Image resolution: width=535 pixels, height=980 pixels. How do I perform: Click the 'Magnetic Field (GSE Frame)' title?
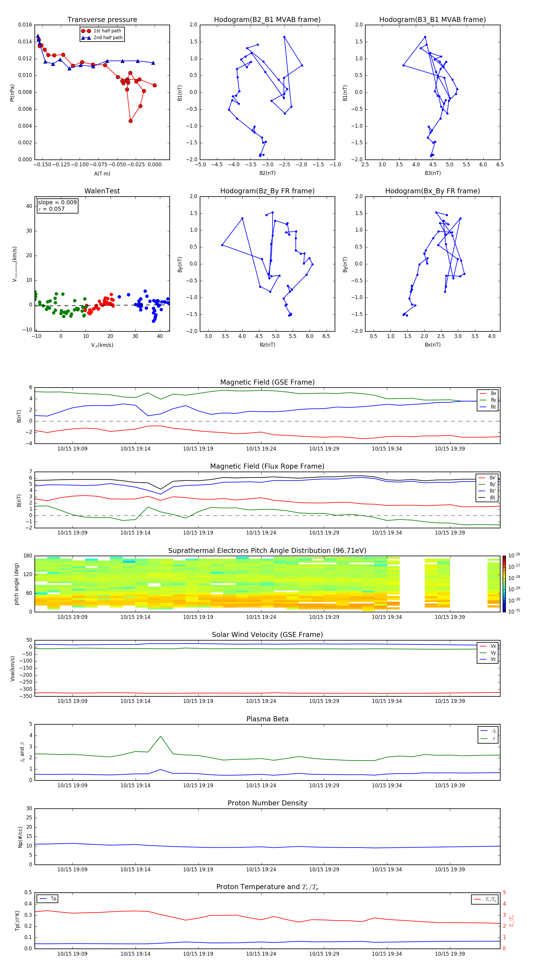tap(267, 382)
